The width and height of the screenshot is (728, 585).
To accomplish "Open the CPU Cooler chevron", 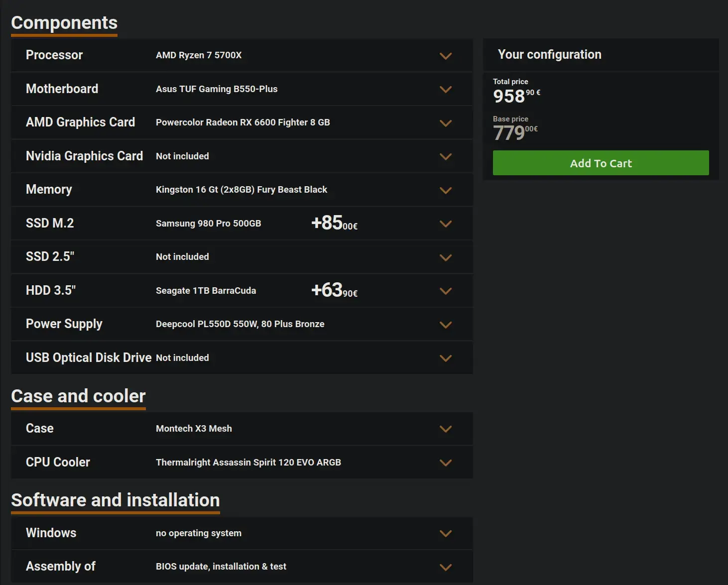I will tap(446, 463).
